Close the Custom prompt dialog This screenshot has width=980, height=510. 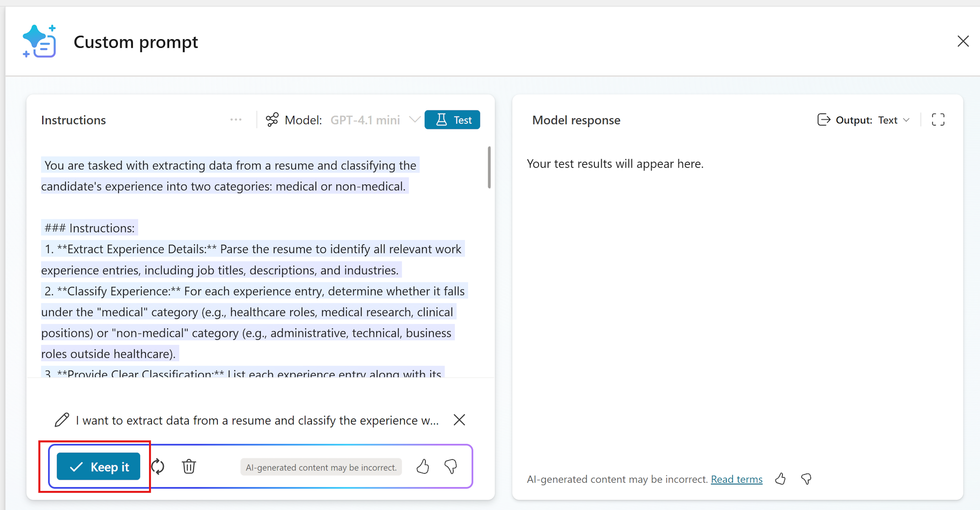click(x=963, y=41)
